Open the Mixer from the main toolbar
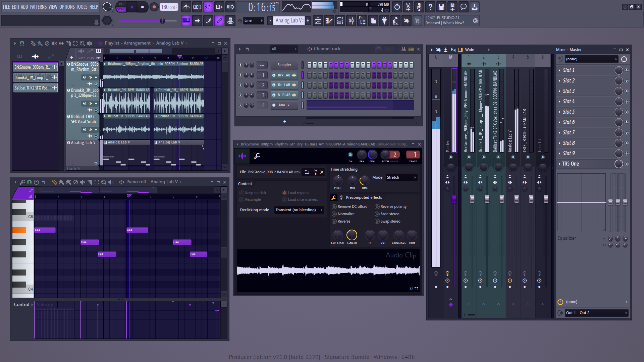The image size is (644, 362). tap(351, 20)
